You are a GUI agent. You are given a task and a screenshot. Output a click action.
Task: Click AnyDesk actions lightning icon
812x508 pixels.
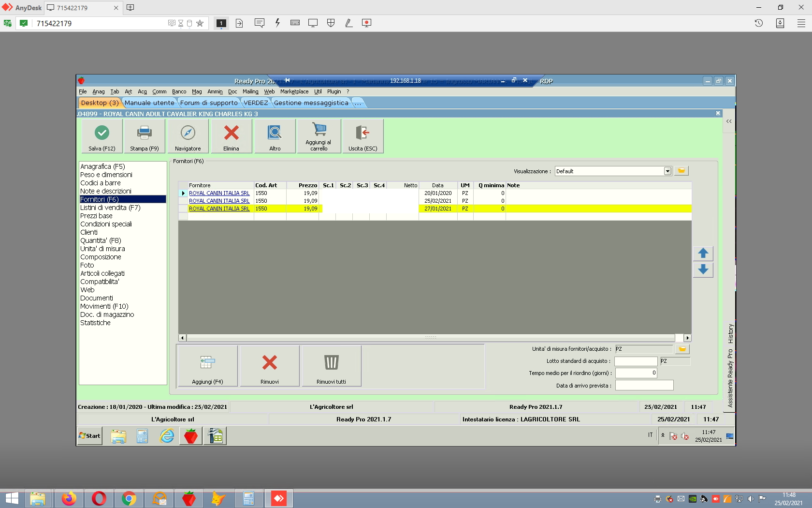(x=277, y=23)
